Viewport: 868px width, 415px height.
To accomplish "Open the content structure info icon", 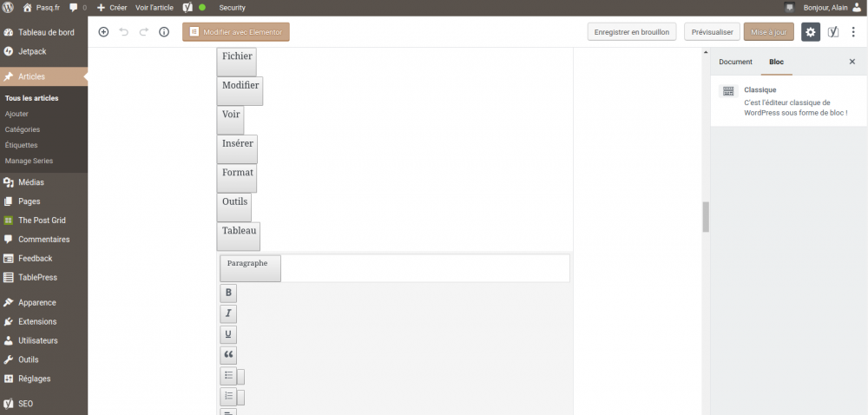I will coord(164,32).
